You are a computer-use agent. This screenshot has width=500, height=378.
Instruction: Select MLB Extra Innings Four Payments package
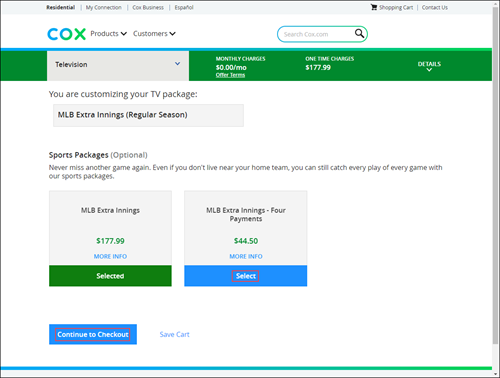tap(246, 276)
